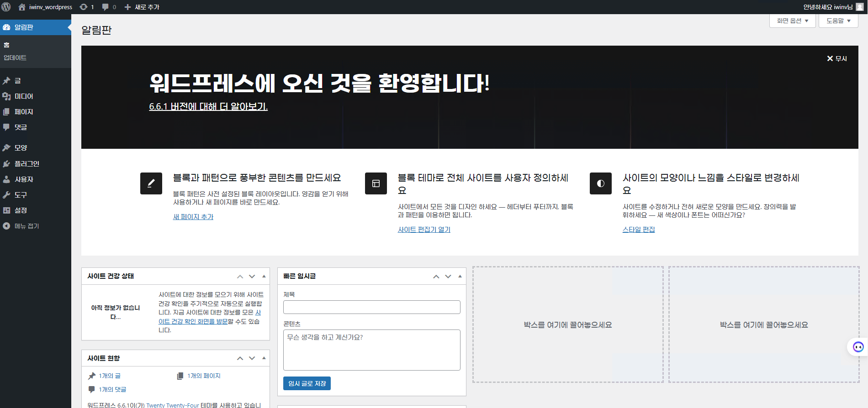
Task: Open Twenty Twenty-Four theme link
Action: click(x=173, y=405)
